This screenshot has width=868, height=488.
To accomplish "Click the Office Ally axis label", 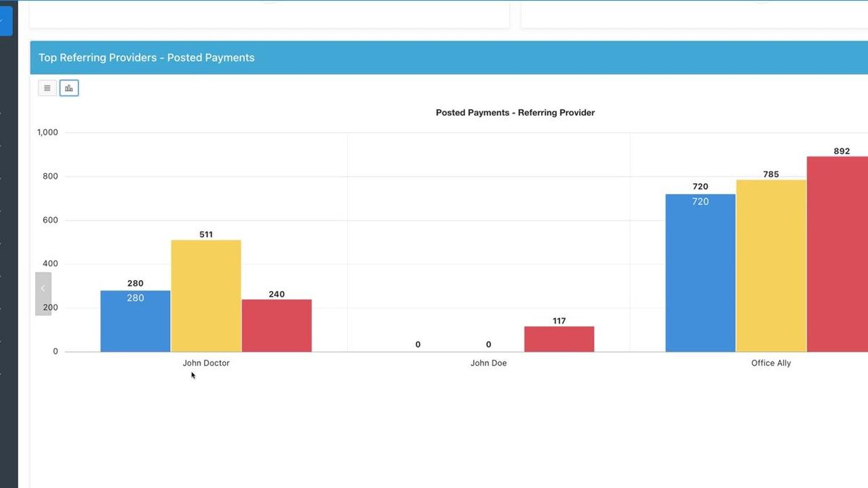I will click(771, 363).
